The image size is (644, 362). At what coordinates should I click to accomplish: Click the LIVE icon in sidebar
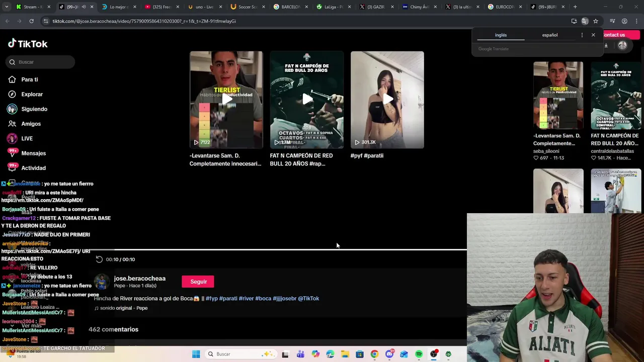12,138
